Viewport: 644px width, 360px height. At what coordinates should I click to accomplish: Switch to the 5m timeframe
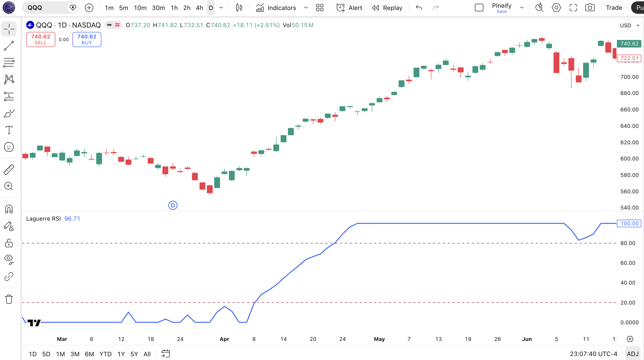[124, 8]
